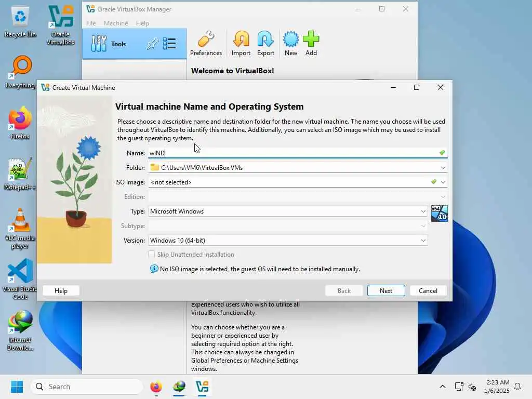Click the network status tray icon
Screen dimensions: 532x399
(459, 387)
